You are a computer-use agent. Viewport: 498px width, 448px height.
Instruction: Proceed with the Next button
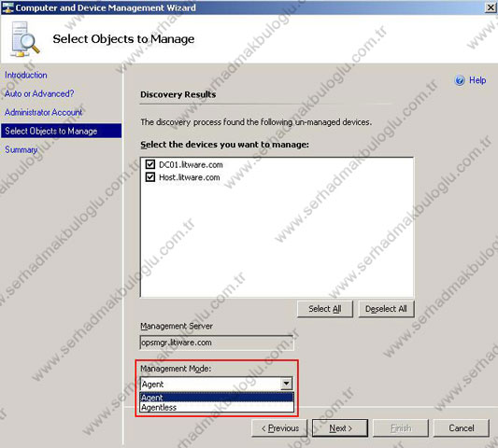tap(340, 428)
